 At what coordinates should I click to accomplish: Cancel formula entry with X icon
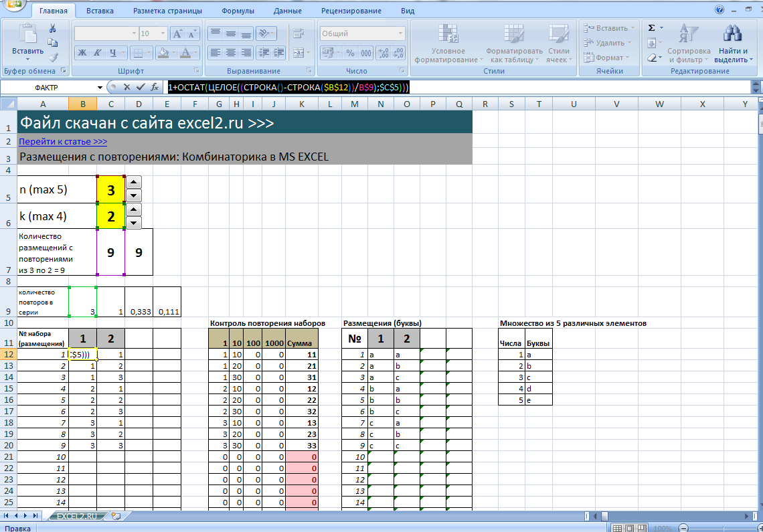tap(127, 87)
